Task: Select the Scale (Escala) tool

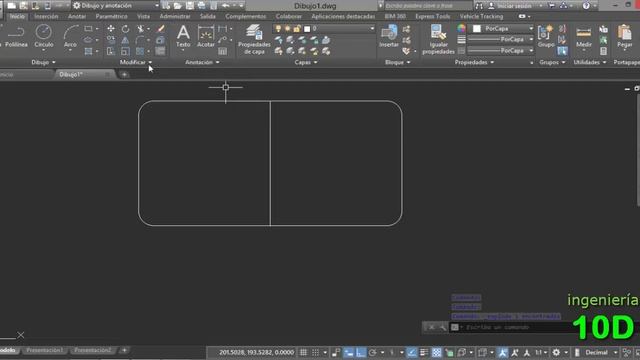Action: pyautogui.click(x=125, y=51)
